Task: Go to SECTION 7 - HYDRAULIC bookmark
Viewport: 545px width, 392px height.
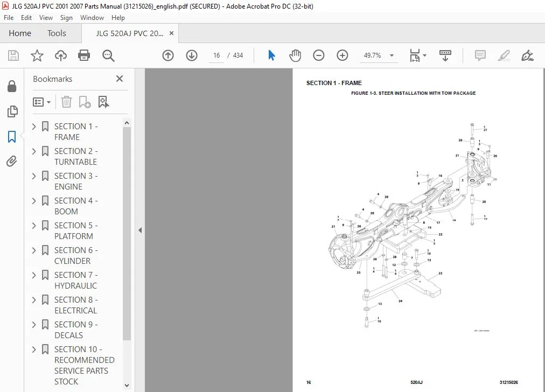Action: (x=76, y=280)
